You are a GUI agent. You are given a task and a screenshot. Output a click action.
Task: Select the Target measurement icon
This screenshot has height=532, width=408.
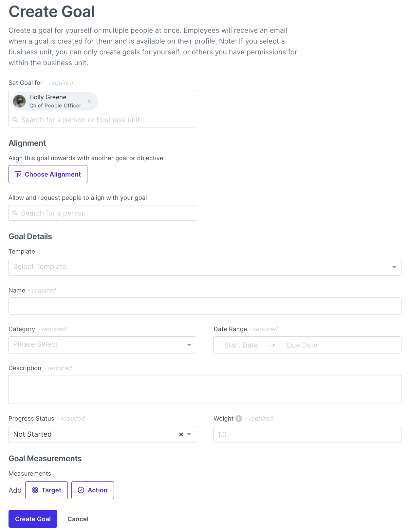click(x=35, y=490)
